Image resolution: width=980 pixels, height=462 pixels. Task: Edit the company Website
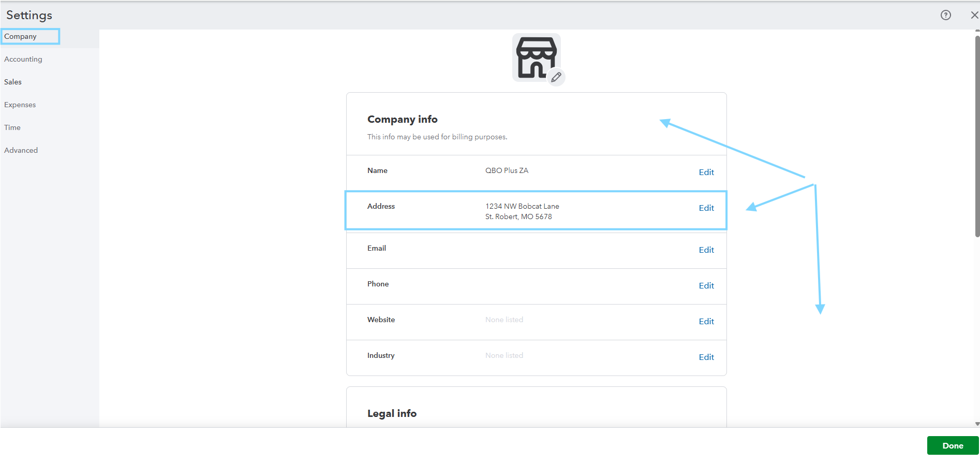(x=706, y=321)
